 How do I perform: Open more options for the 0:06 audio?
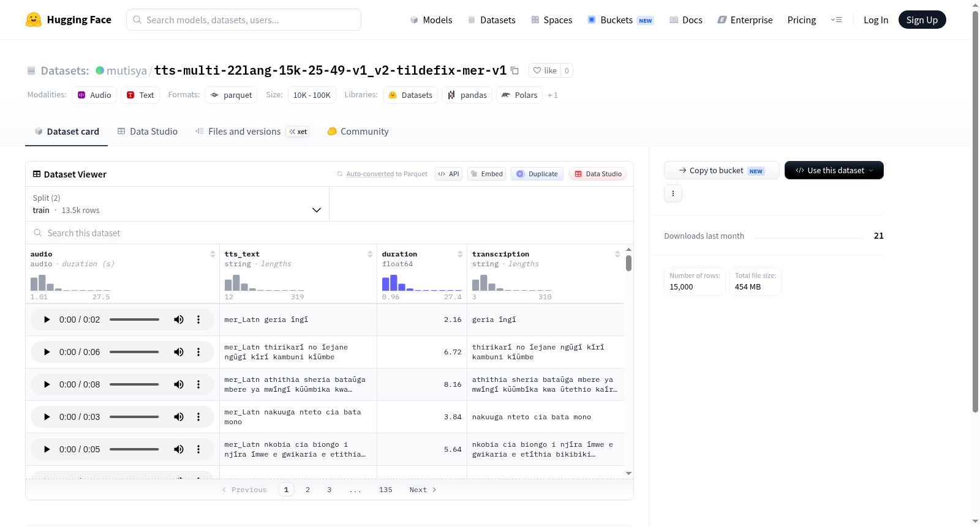[198, 352]
